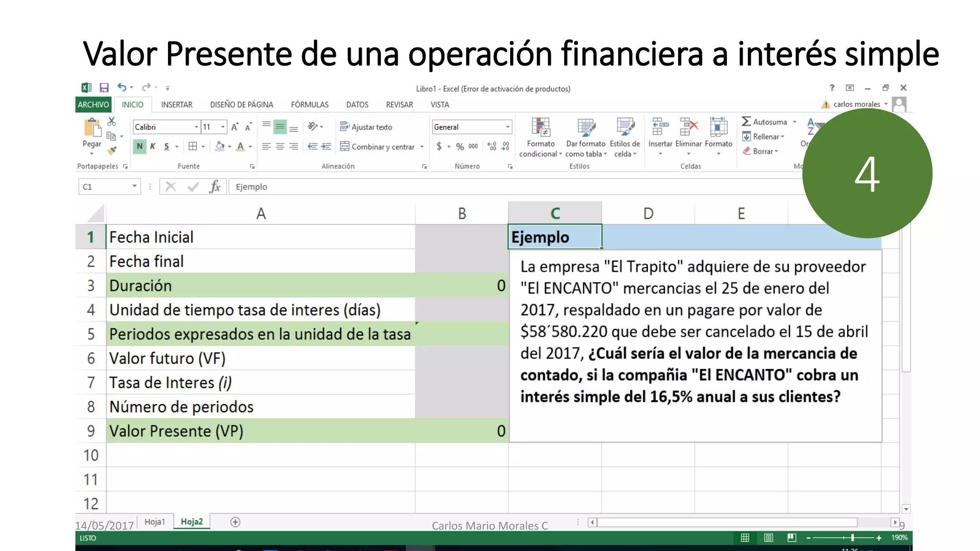Select the Format Painter brush icon
The width and height of the screenshot is (980, 551).
[111, 150]
